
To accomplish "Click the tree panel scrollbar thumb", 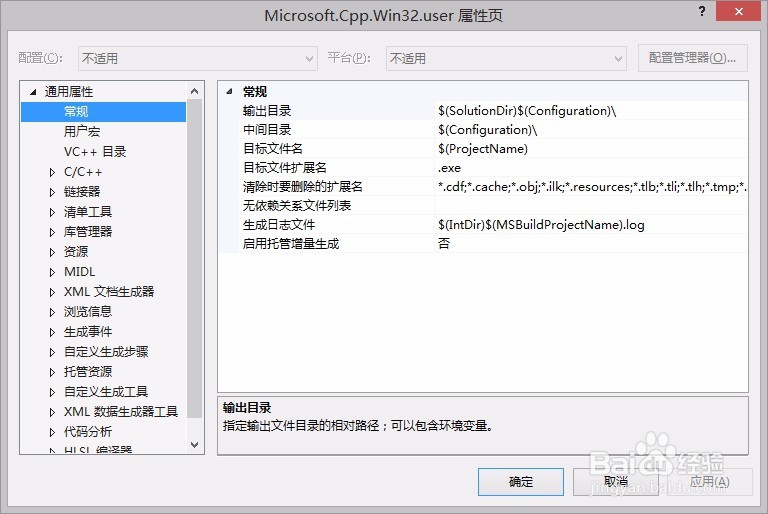I will (194, 259).
